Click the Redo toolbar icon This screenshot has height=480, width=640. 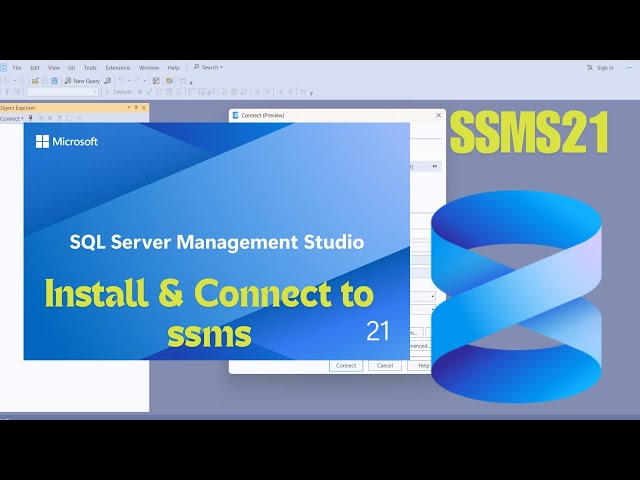[137, 81]
